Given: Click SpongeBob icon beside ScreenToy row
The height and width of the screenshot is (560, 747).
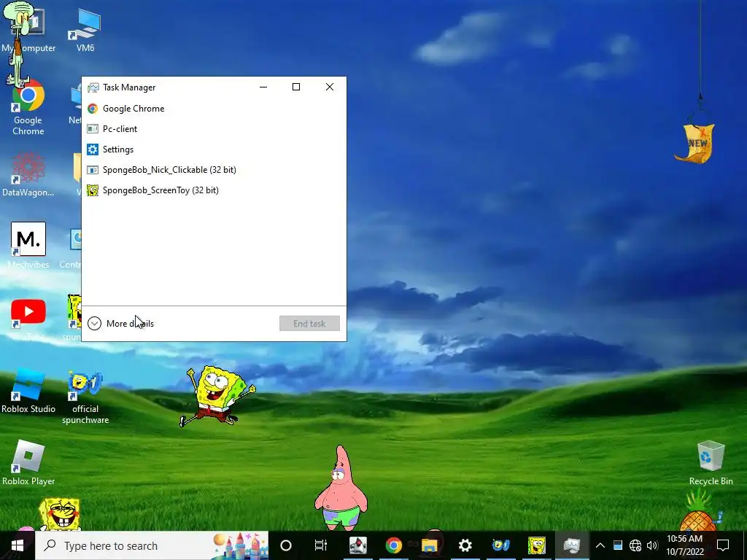Looking at the screenshot, I should (93, 190).
